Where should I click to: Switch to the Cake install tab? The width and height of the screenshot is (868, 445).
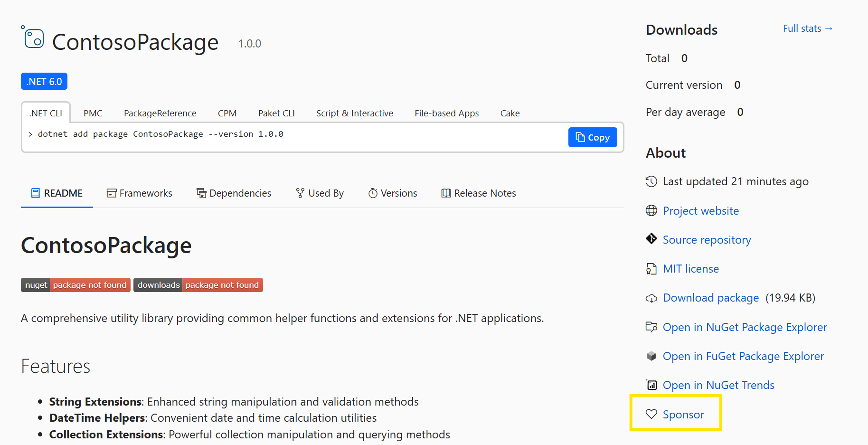pos(509,113)
